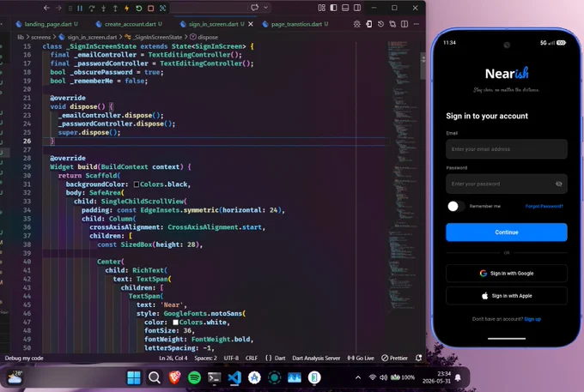Open _SignInScreenState breadcrumb item
Viewport: 584px width, 392px height.
point(157,37)
